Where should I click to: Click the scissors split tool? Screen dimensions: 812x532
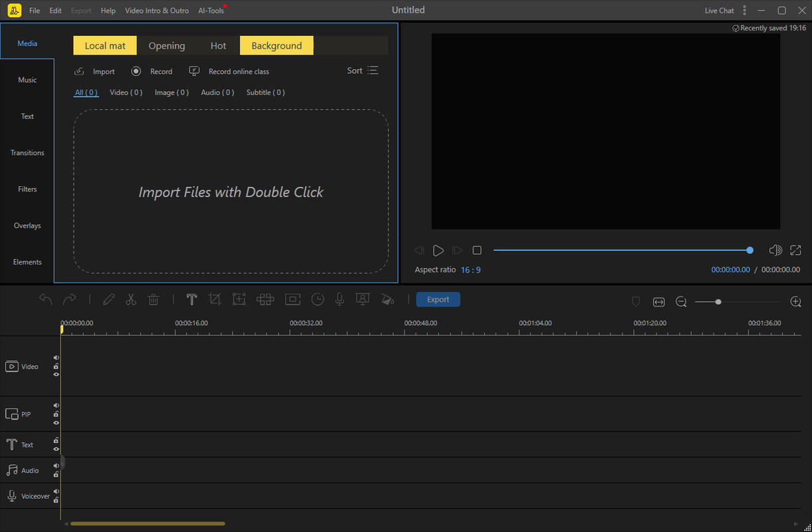pos(130,300)
